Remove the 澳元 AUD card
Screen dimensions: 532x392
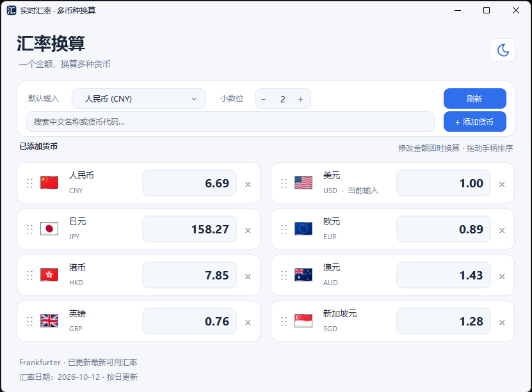pyautogui.click(x=502, y=276)
